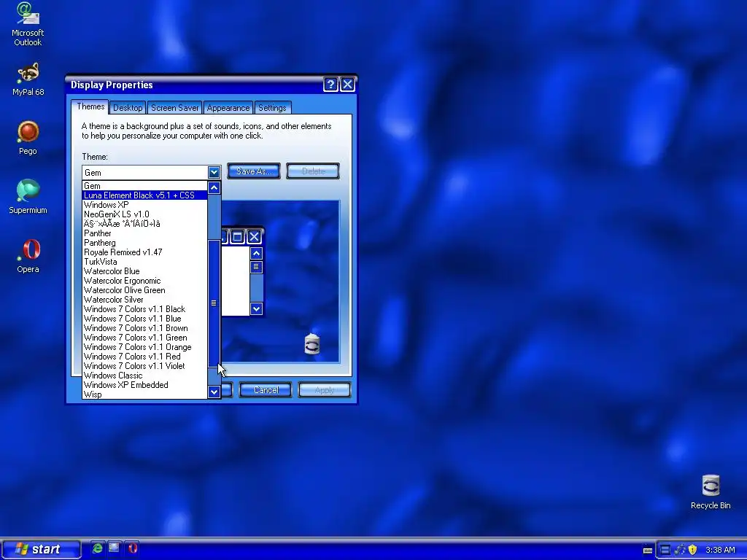Click the security shield tray icon
747x560 pixels.
tap(693, 550)
